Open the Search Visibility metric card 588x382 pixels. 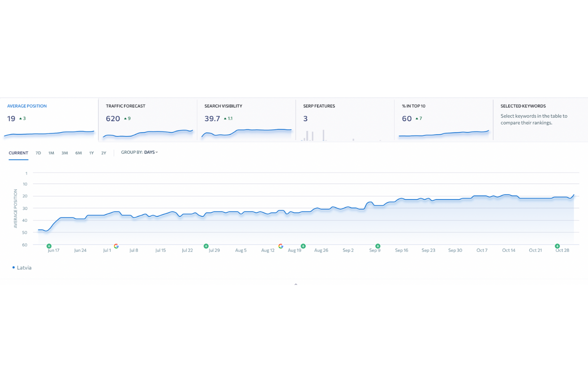[x=246, y=119]
